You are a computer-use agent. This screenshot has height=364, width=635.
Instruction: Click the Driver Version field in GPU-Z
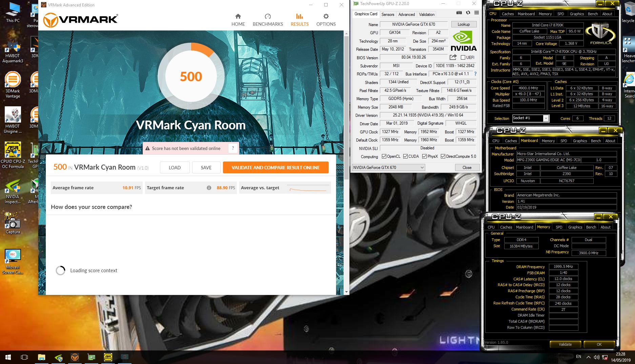coord(428,115)
